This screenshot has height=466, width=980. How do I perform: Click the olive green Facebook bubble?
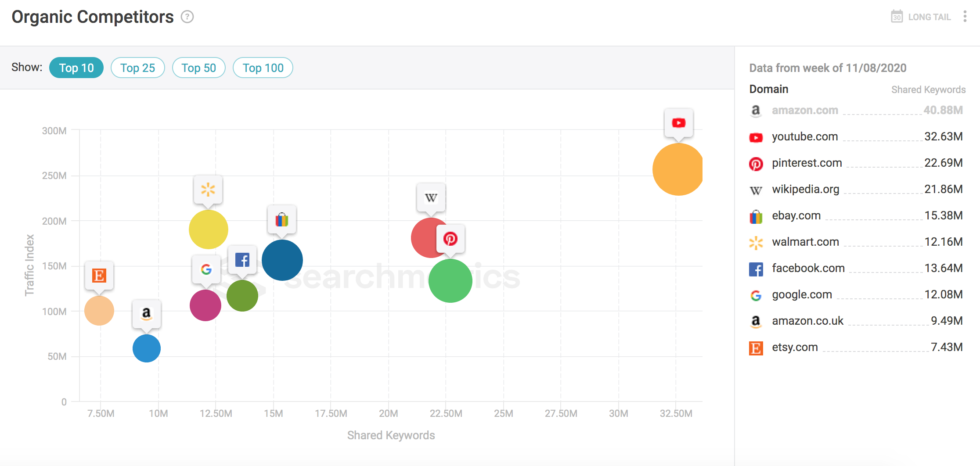point(242,296)
